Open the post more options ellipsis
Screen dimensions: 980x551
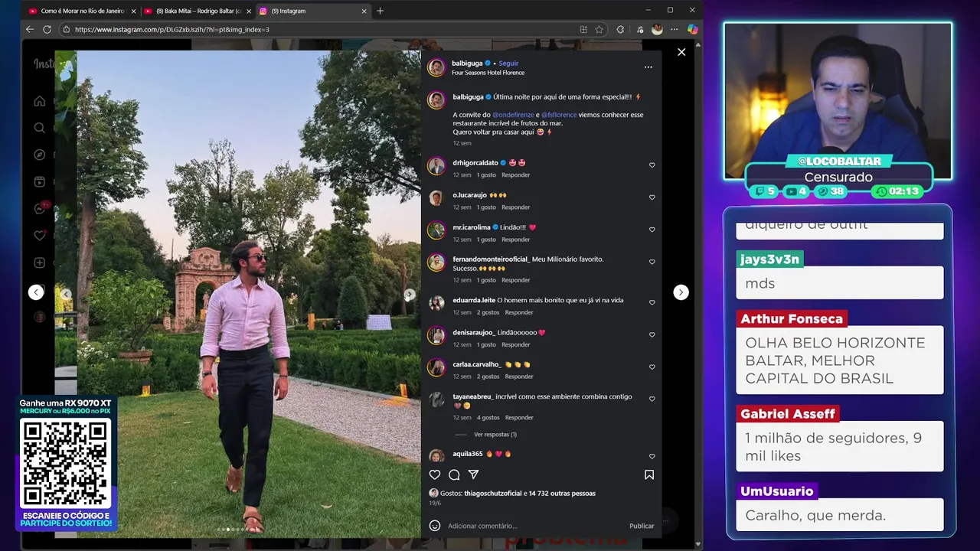tap(648, 67)
